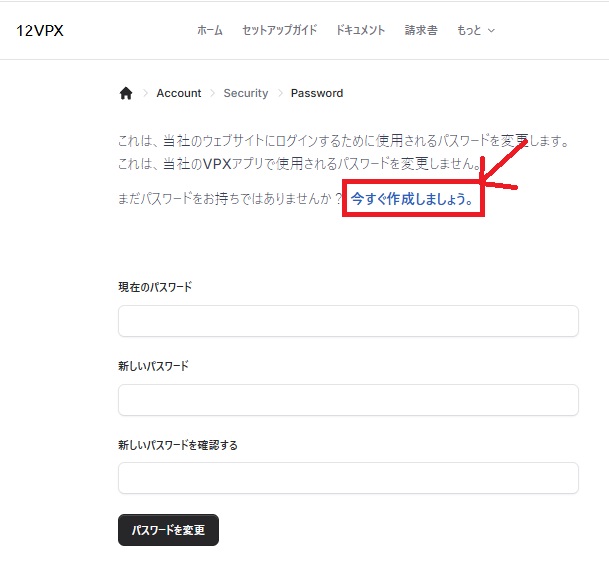Go back to Security breadcrumb link
The height and width of the screenshot is (576, 609).
pyautogui.click(x=246, y=93)
